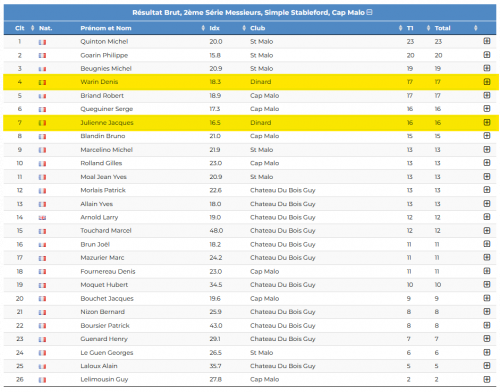Viewport: 500px width, 392px height.
Task: Expand details for Moquet Hubert
Action: click(x=487, y=284)
